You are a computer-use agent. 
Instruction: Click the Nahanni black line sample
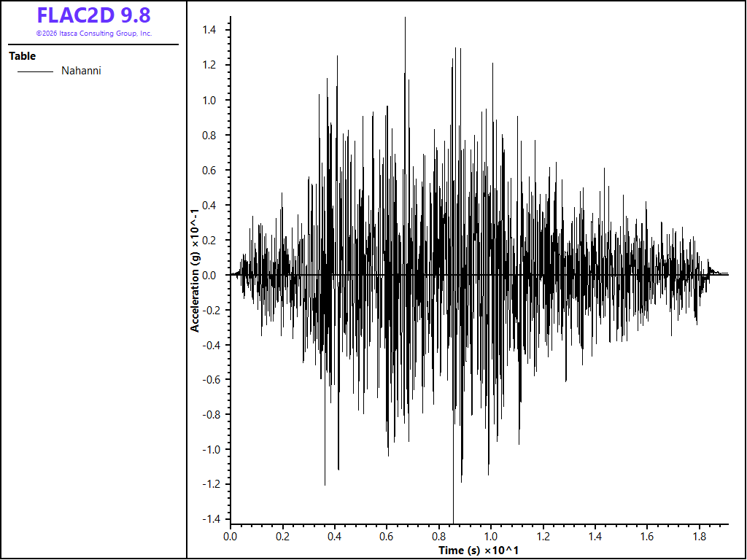[x=35, y=72]
